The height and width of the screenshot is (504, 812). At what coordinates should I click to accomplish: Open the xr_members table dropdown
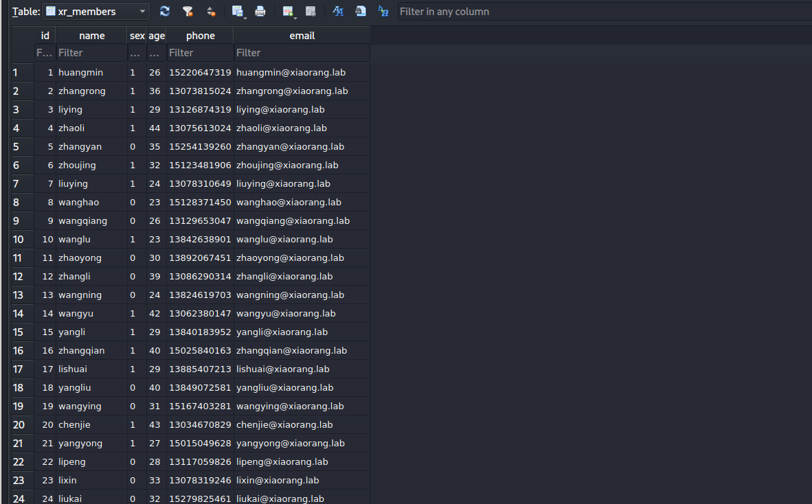point(96,11)
